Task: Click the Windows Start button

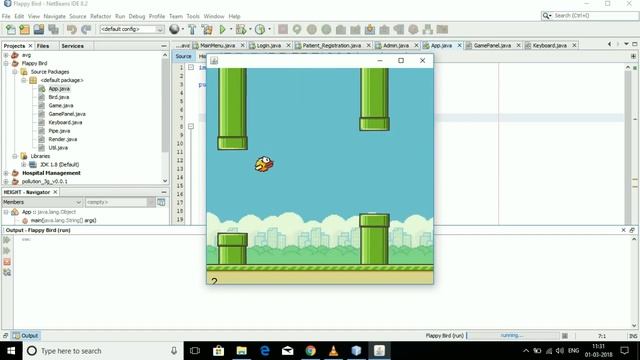Action: [11, 351]
